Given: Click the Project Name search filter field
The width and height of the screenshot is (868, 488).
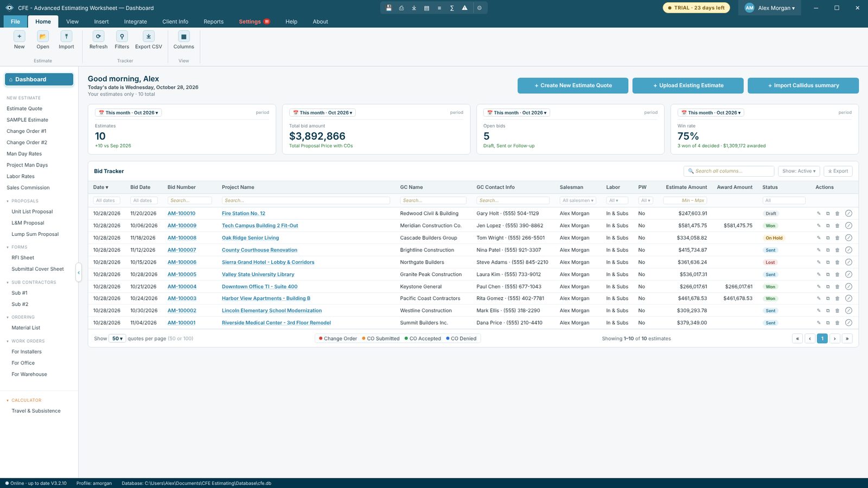Looking at the screenshot, I should pyautogui.click(x=306, y=201).
